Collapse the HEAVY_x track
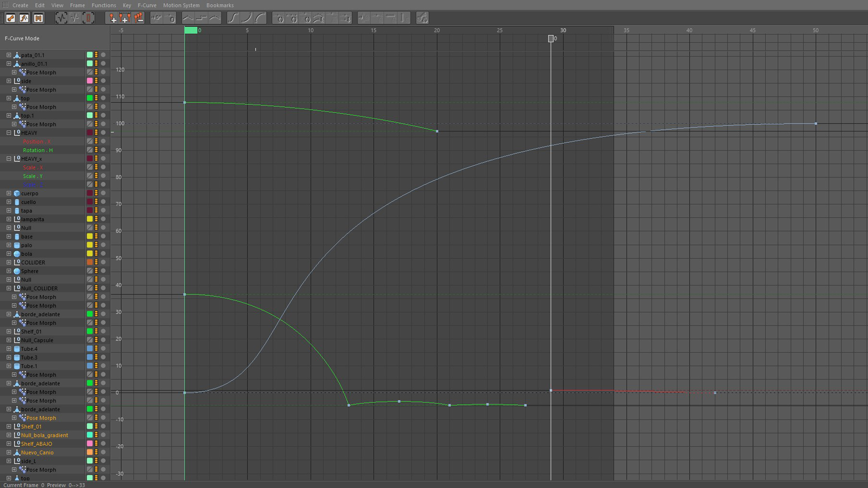 tap(9, 159)
